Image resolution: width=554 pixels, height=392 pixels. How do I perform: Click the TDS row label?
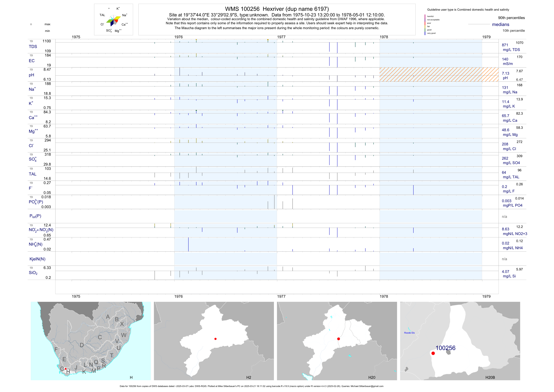coord(33,47)
